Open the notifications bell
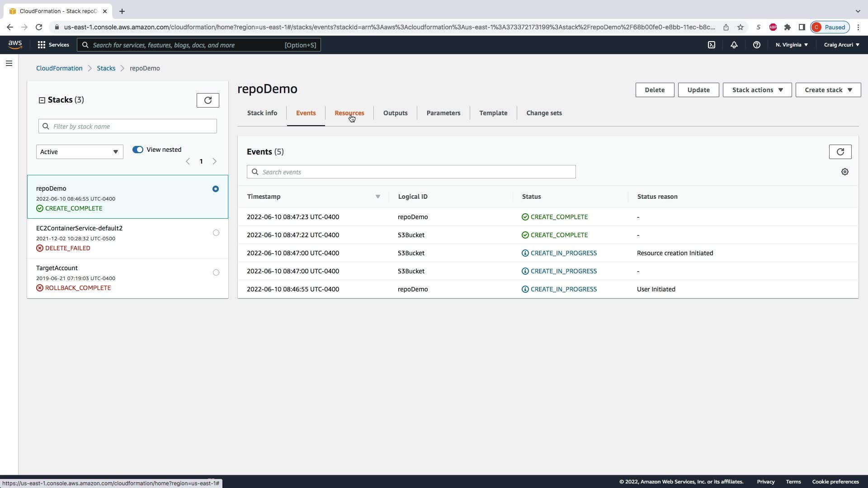This screenshot has width=868, height=488. 734,45
